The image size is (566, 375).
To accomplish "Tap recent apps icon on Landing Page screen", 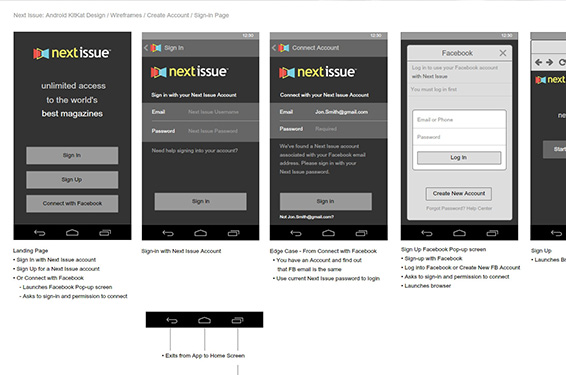I will coord(105,233).
